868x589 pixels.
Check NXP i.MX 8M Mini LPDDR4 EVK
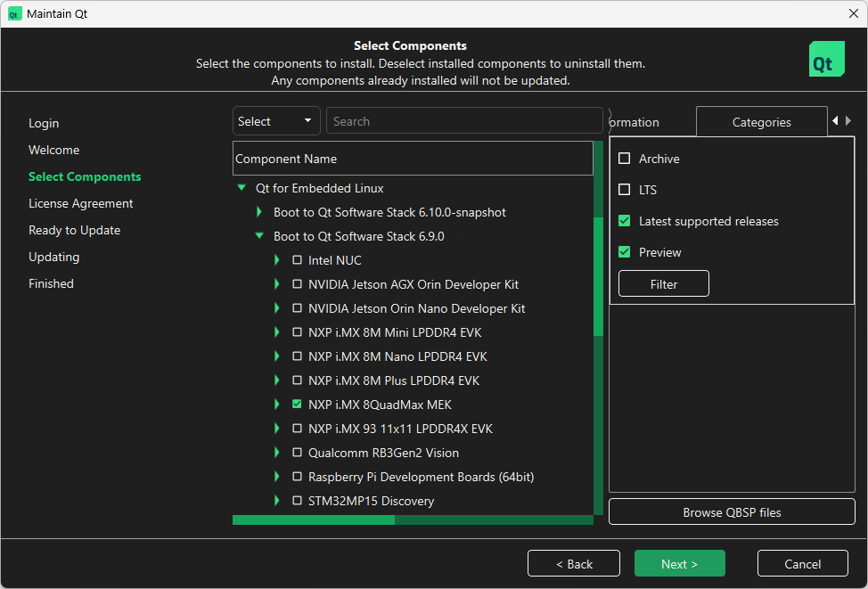[298, 332]
